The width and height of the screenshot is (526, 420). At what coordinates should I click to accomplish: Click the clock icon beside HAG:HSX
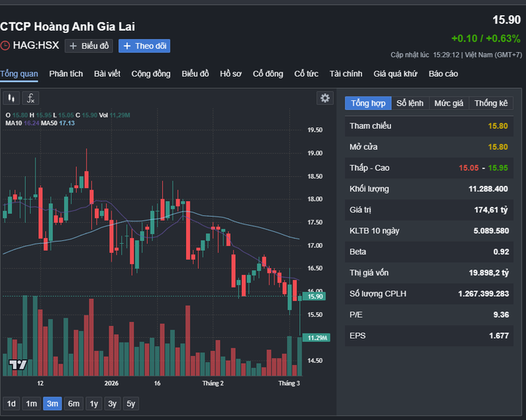tap(5, 46)
